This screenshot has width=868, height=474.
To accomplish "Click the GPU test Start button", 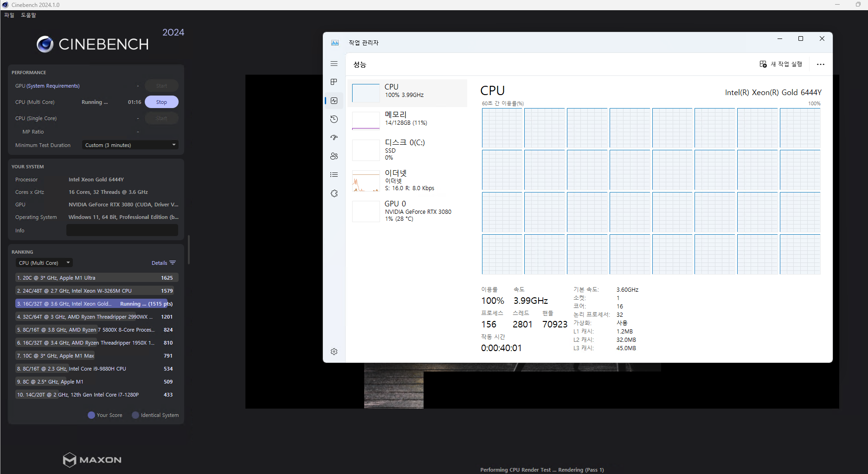I will point(161,86).
